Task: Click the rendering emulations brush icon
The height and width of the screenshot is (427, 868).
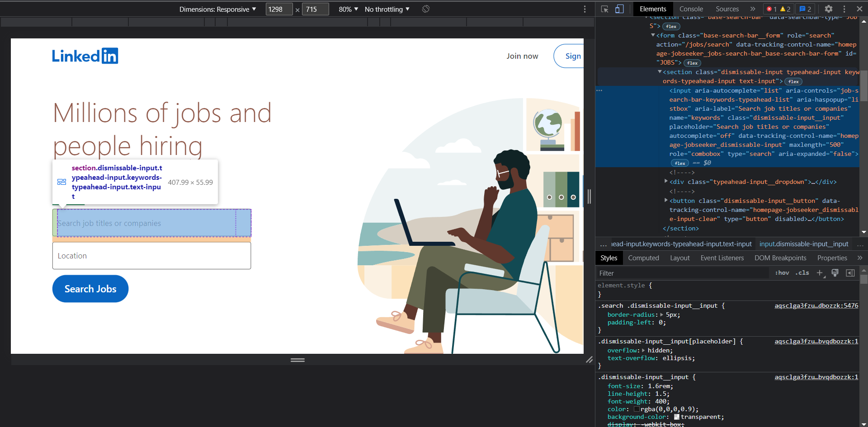Action: coord(835,273)
